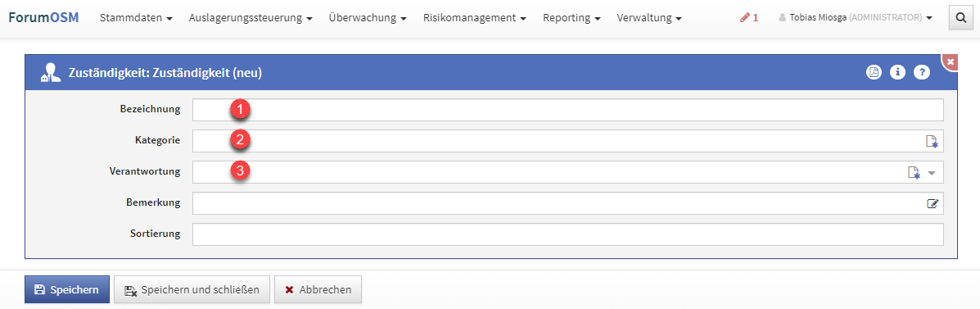Viewport: 980px width, 309px height.
Task: Click the Abbrechen button
Action: coord(318,289)
